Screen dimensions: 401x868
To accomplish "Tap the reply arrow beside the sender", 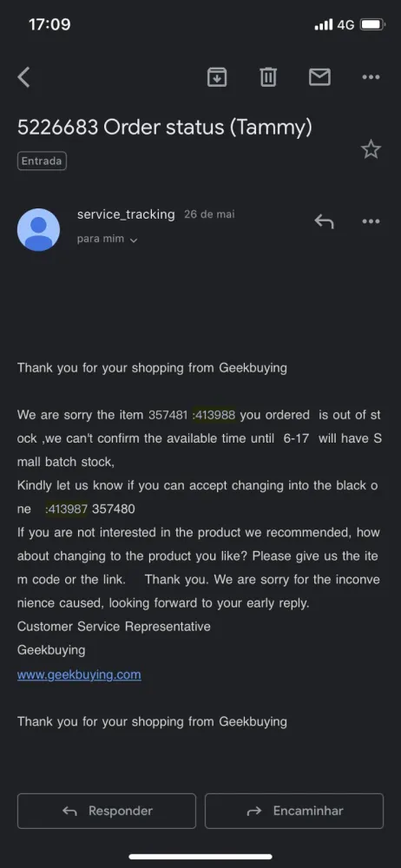I will pyautogui.click(x=324, y=222).
